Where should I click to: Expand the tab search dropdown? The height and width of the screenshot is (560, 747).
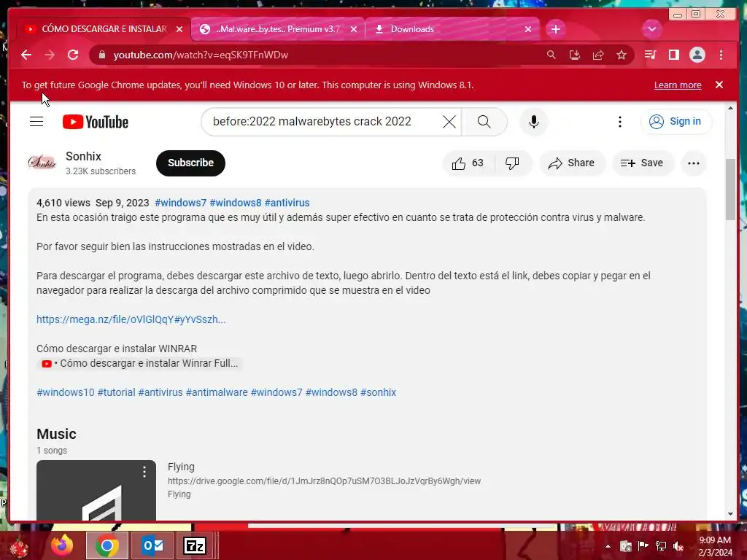tap(651, 29)
